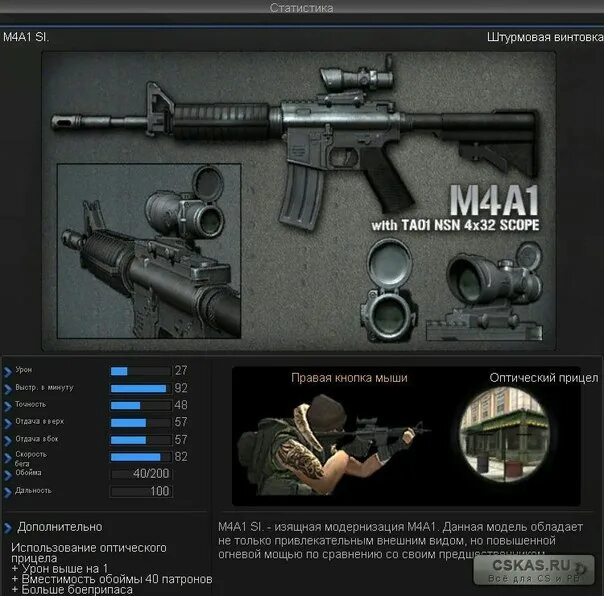This screenshot has height=596, width=604.
Task: Click the Отдача вверх recoil bar
Action: [141, 423]
